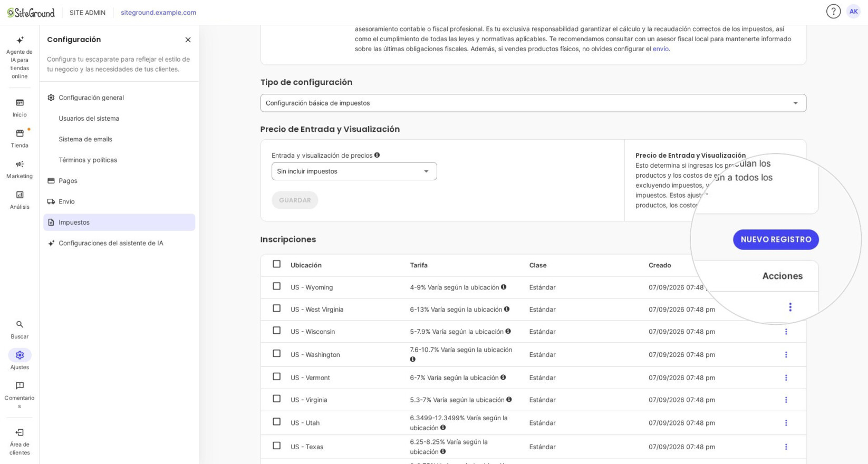Viewport: 868px width, 464px height.
Task: Expand the Sin incluir impuestos dropdown
Action: click(x=354, y=171)
